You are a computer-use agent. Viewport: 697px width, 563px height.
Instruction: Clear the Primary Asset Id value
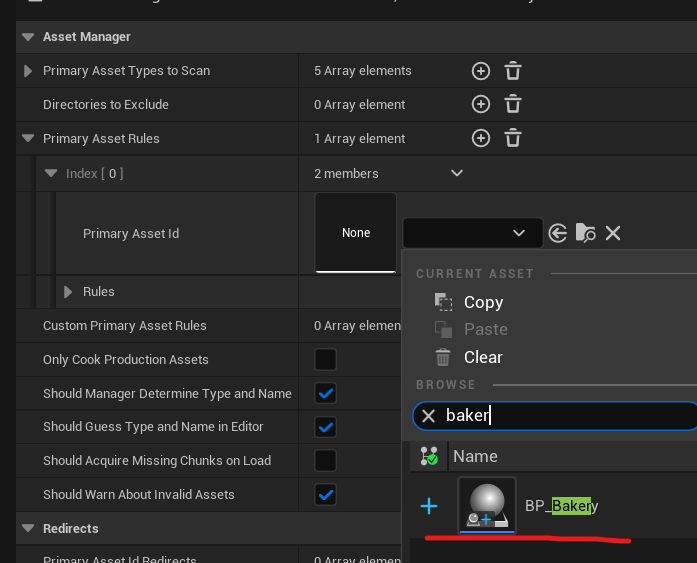coord(613,233)
